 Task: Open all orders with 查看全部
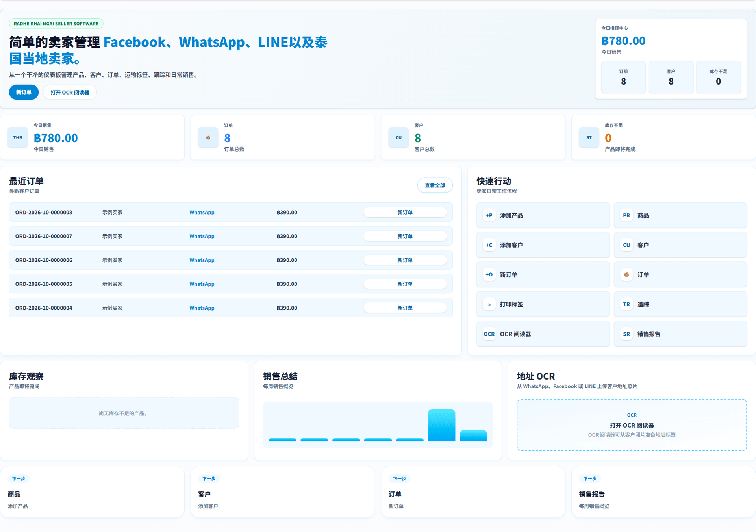pos(435,185)
